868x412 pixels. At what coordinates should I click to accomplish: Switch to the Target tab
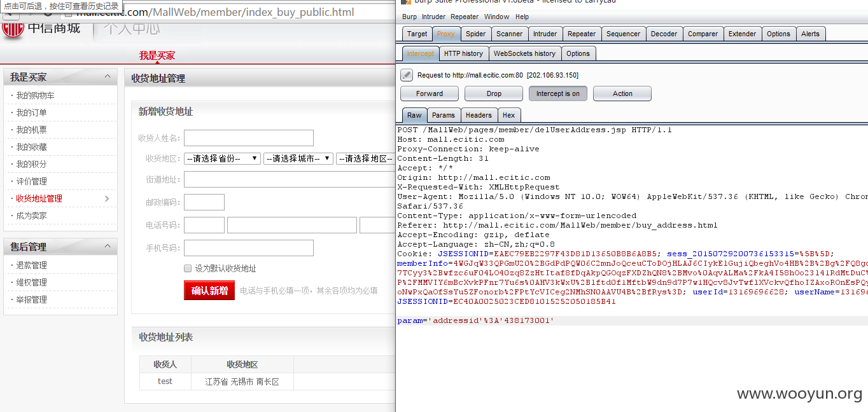pos(417,34)
